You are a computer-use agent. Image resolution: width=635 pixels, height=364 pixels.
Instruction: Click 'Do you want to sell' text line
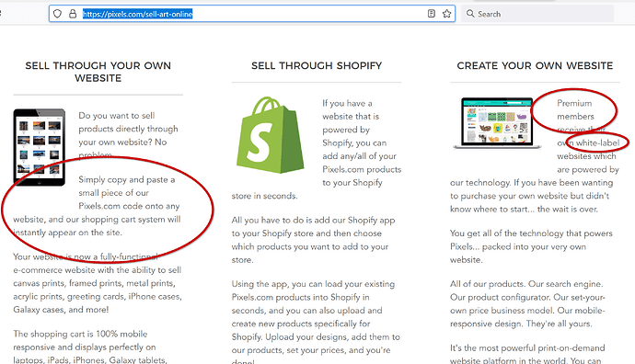point(117,116)
